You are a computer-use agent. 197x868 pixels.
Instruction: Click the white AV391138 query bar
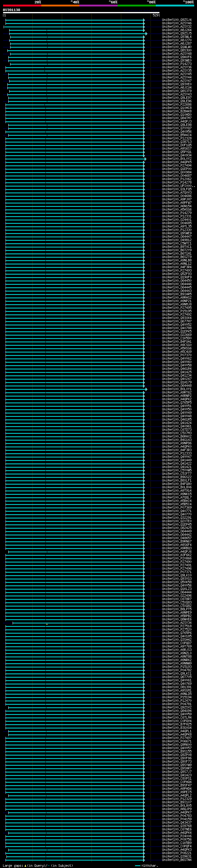click(81, 12)
